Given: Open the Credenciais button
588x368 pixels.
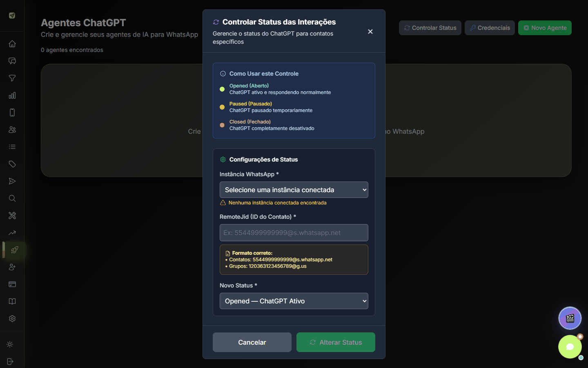Looking at the screenshot, I should coord(490,28).
